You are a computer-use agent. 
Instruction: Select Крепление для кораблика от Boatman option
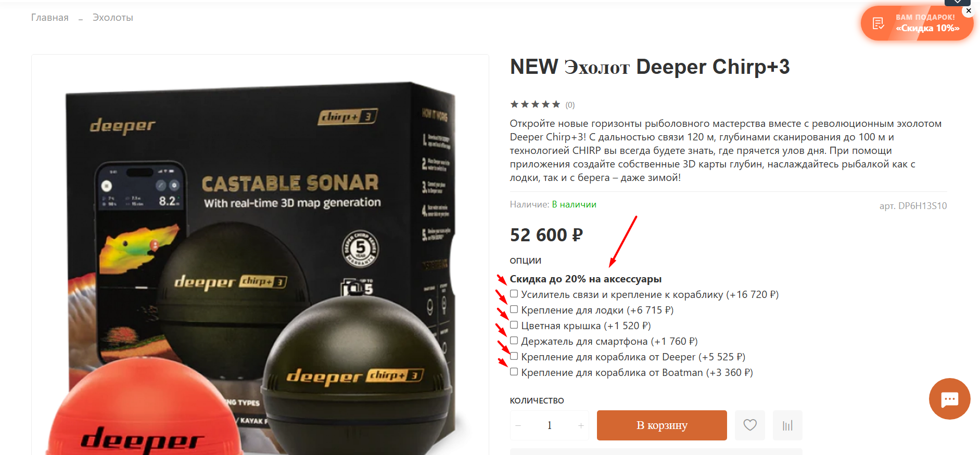(x=514, y=372)
